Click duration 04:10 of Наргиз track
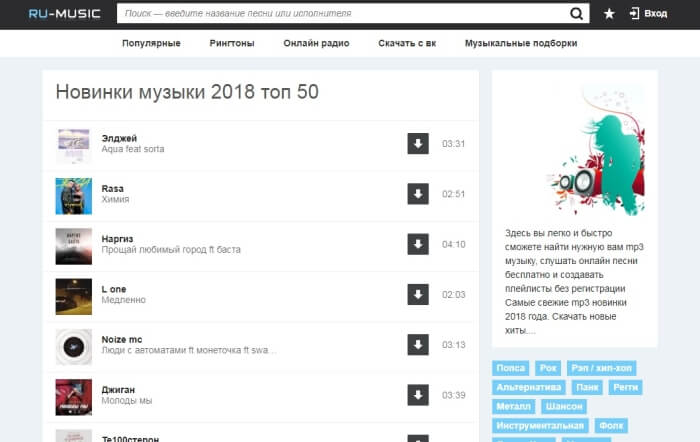700x442 pixels. tap(454, 244)
